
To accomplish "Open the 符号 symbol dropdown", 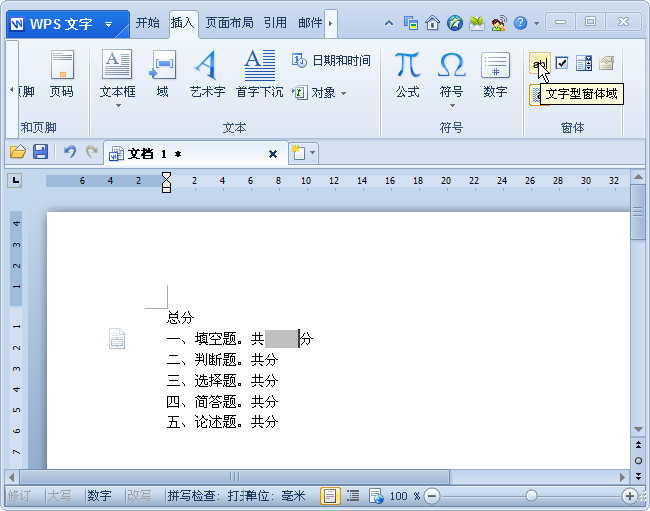I will tap(451, 105).
